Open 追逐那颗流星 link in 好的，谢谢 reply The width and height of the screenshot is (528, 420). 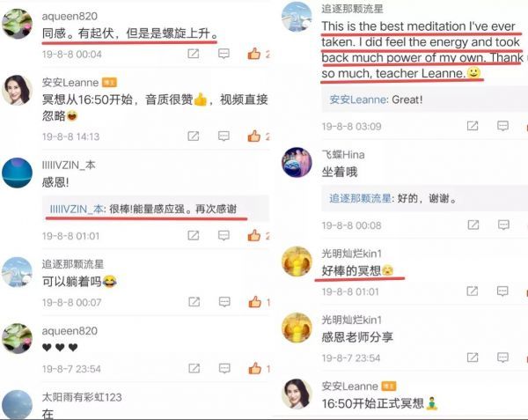(x=360, y=198)
